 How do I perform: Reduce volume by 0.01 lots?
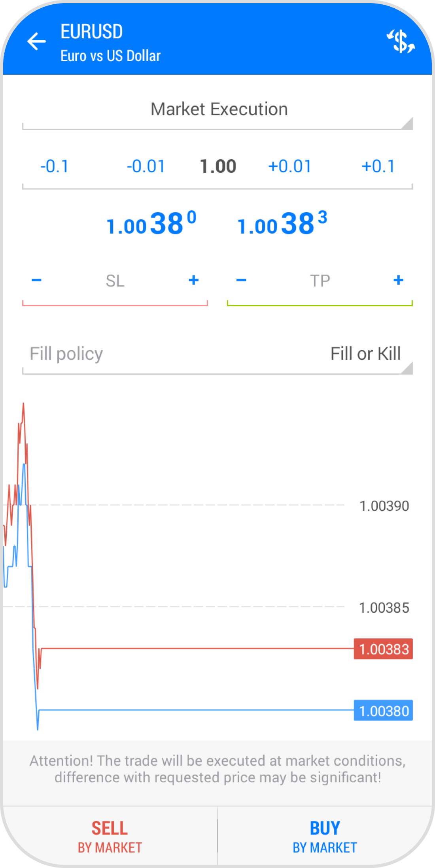coord(146,166)
